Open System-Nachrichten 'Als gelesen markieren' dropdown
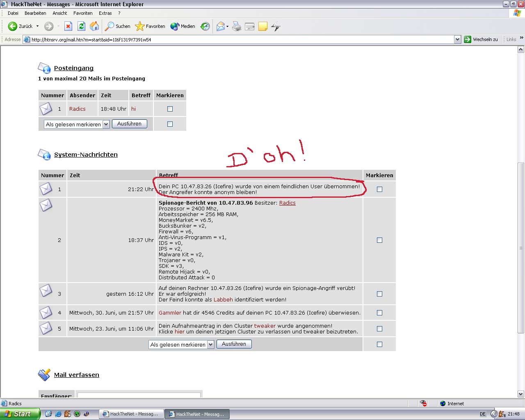Screen dimensions: 525x420 [x=210, y=345]
